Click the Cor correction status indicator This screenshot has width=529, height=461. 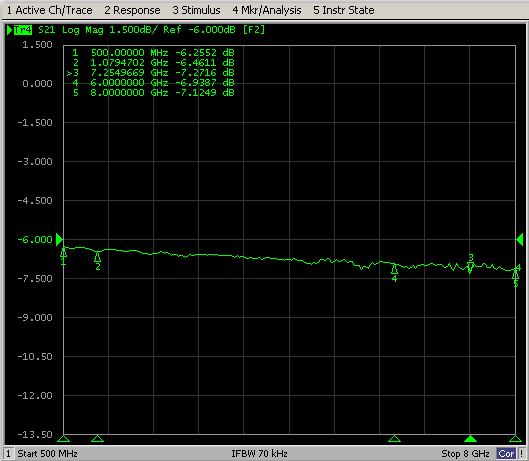[506, 454]
